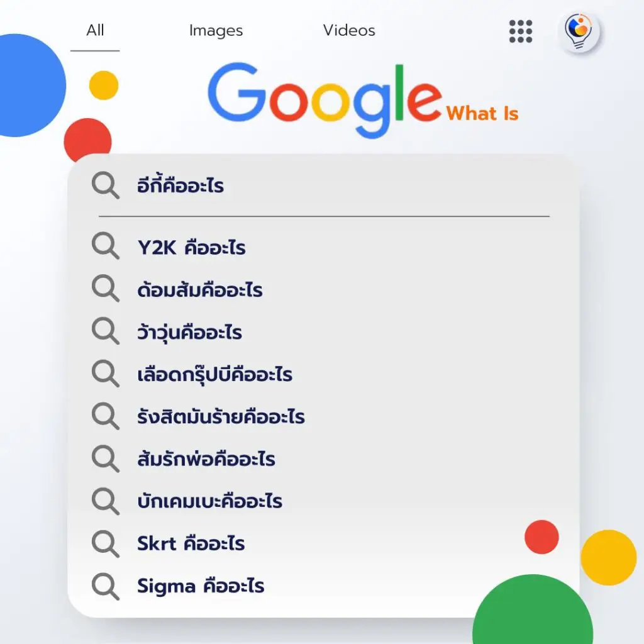Choose the suggestion รังสิตมันร้ายคืออะไร

[221, 417]
